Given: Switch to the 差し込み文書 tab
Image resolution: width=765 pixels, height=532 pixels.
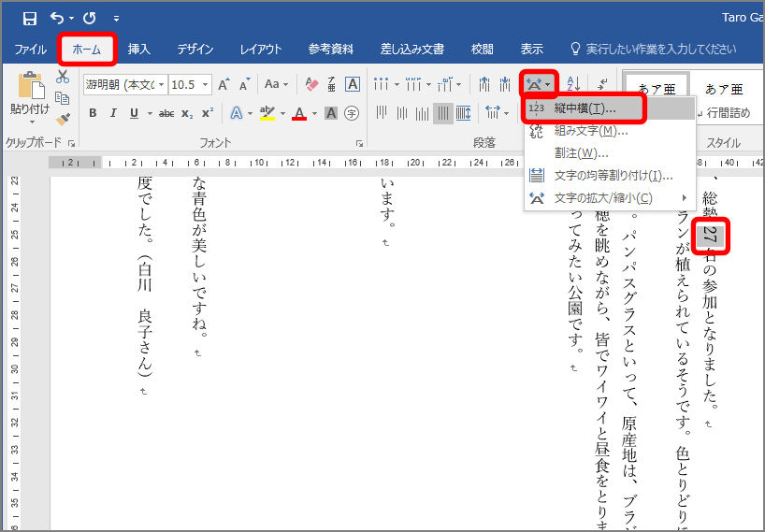Looking at the screenshot, I should [412, 50].
